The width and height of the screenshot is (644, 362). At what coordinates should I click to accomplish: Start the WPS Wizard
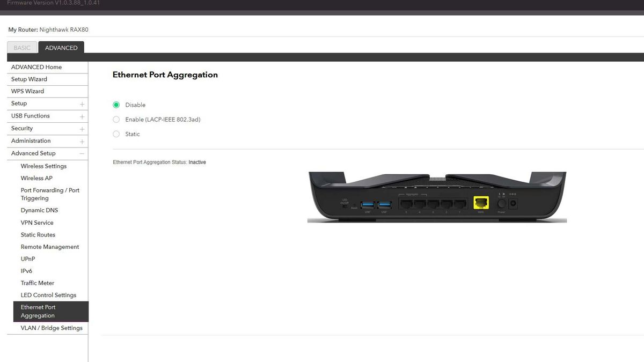tap(28, 91)
